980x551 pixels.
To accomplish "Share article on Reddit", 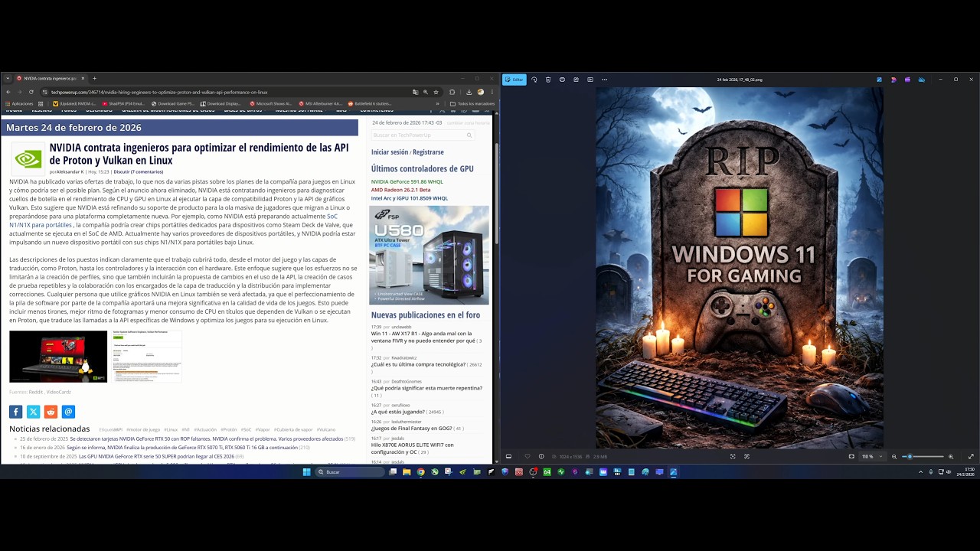I will [x=51, y=412].
